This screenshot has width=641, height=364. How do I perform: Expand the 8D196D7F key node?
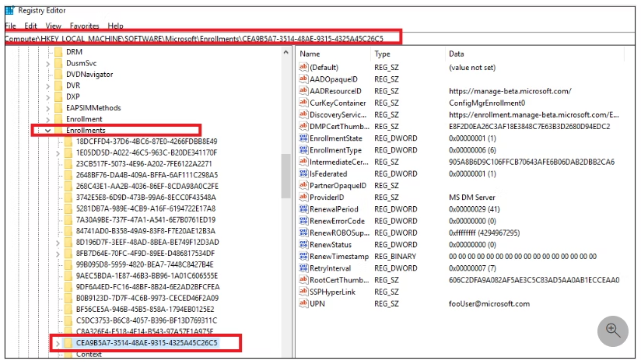[x=58, y=243]
